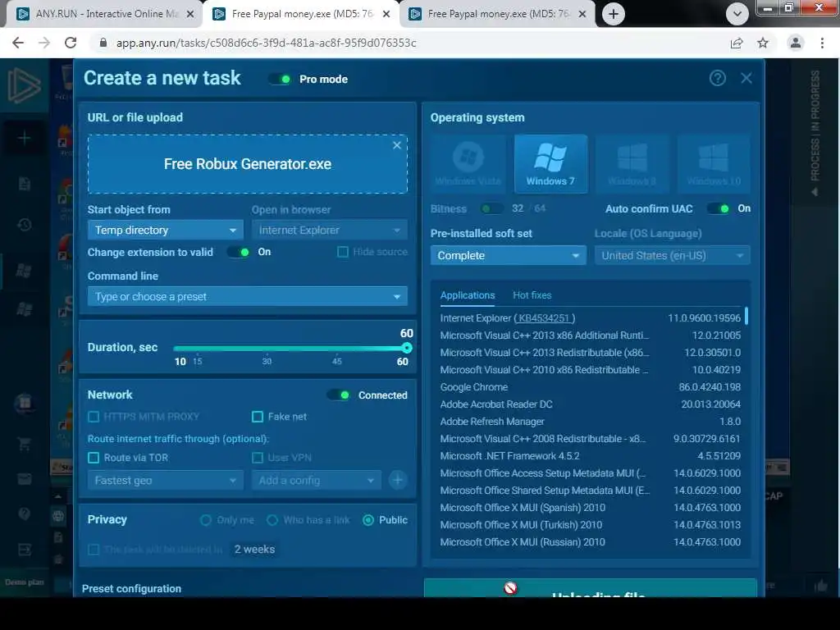The height and width of the screenshot is (630, 840).
Task: Check the Hide source checkbox
Action: point(343,252)
